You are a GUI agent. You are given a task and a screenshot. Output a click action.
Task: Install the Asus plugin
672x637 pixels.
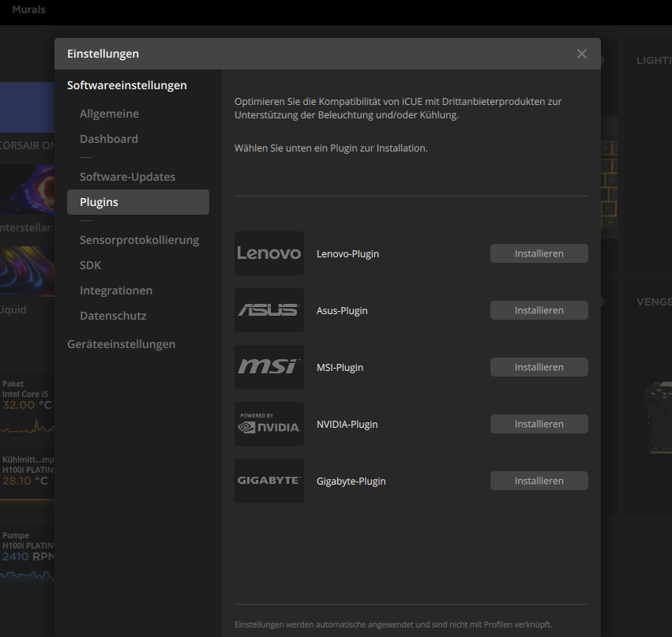[x=539, y=310]
